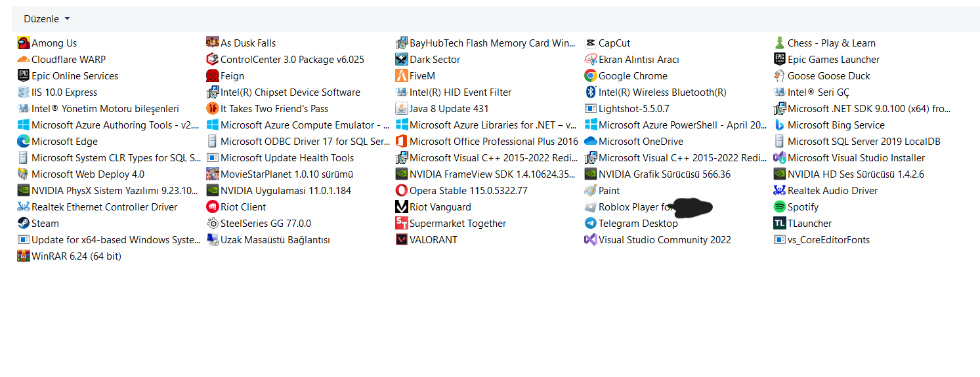The width and height of the screenshot is (980, 377).
Task: Select the WinRAR books icon
Action: click(24, 256)
